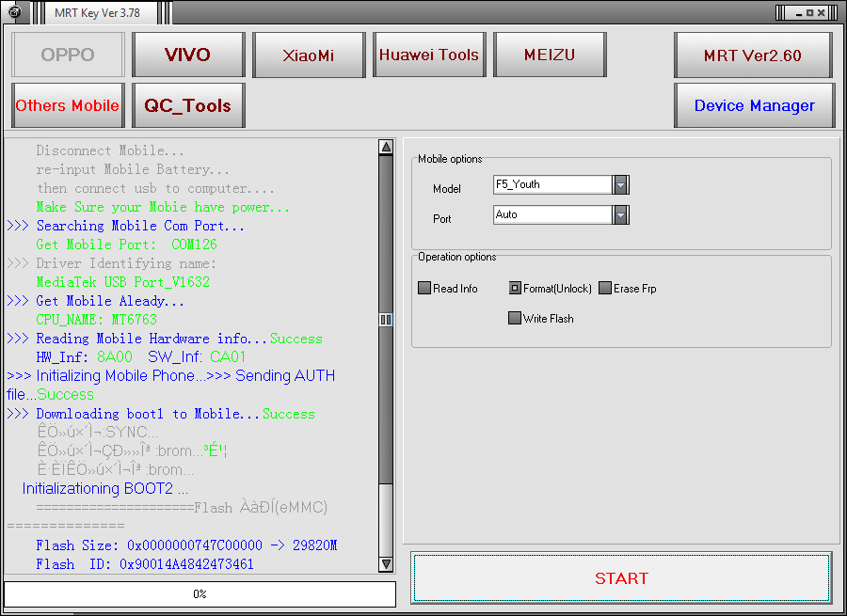Click log line 'Flash ID: 0x90014A4842473461'
This screenshot has height=616, width=847.
point(145,564)
